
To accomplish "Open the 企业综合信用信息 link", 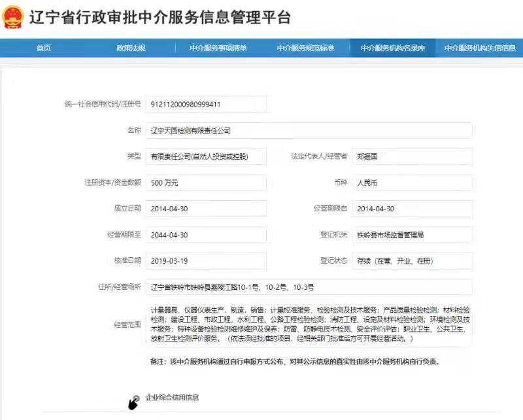I will (x=172, y=397).
